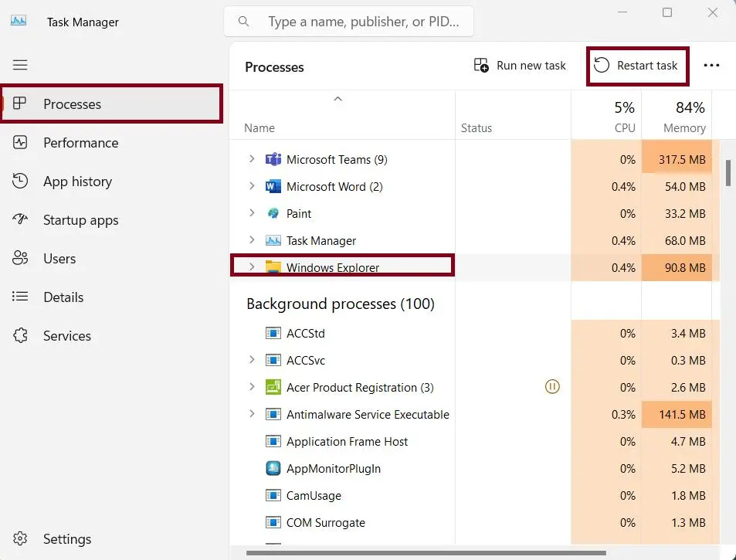Screen dimensions: 736x560
Task: Click the Paint app icon
Action: (x=273, y=214)
